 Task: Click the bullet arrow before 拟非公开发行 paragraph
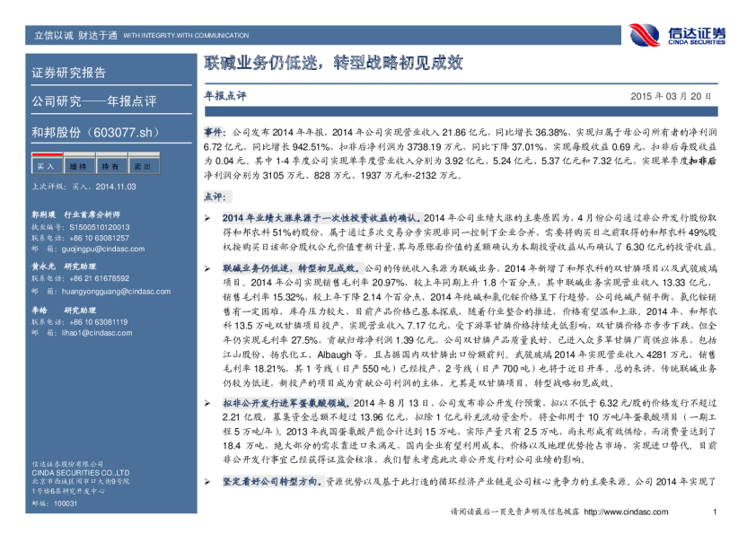(x=207, y=407)
